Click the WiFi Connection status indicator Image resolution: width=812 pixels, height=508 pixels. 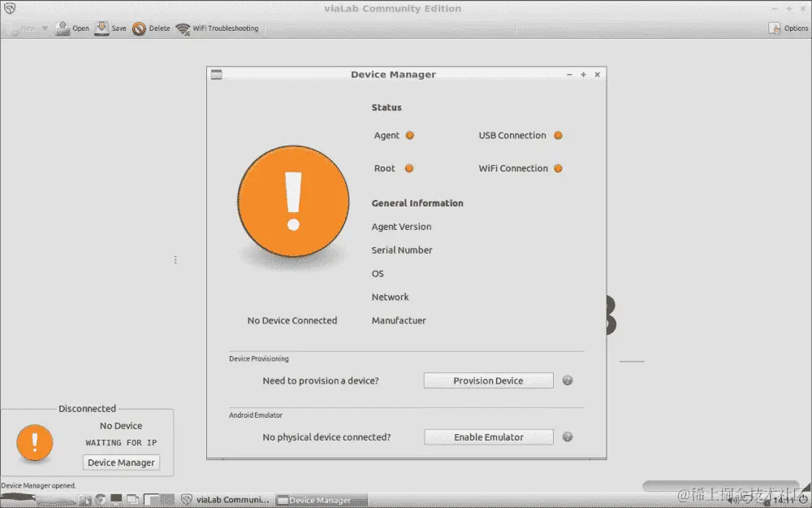(558, 168)
